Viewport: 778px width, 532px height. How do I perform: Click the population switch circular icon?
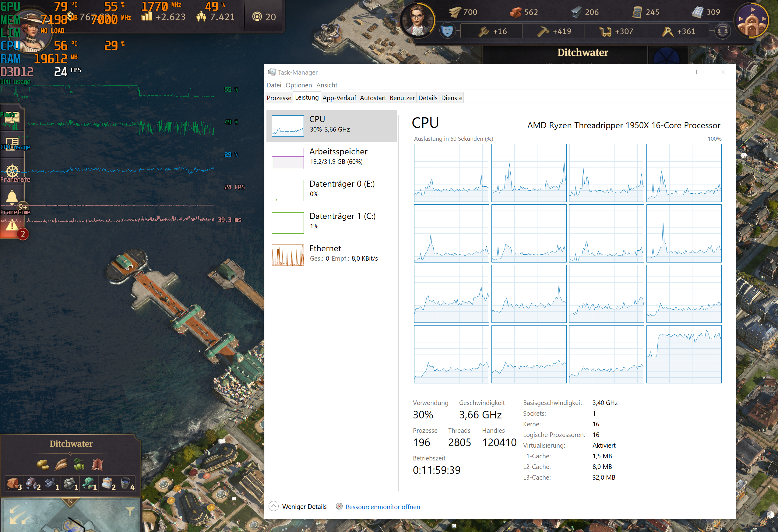tap(722, 31)
